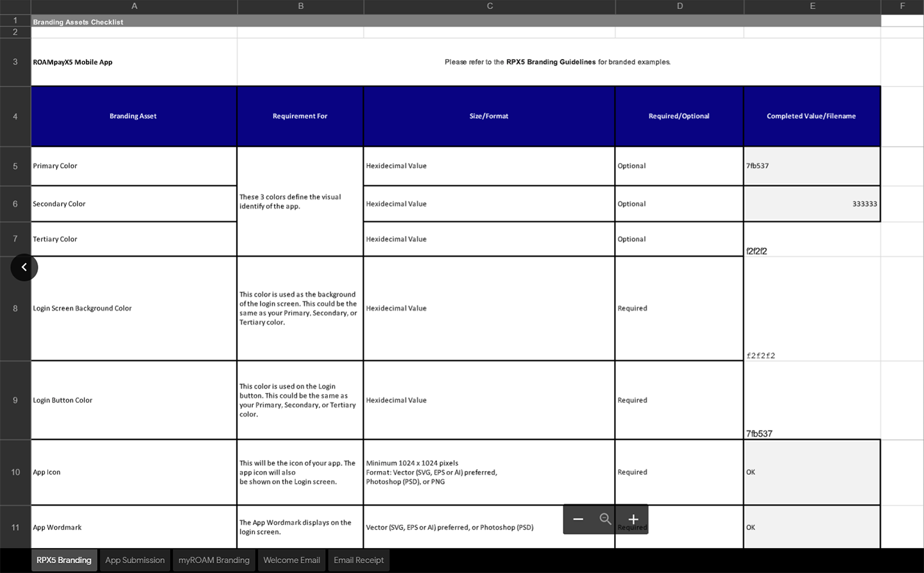Click the Branding Assets Checklist title cell
The width and height of the screenshot is (924, 573).
pyautogui.click(x=456, y=21)
